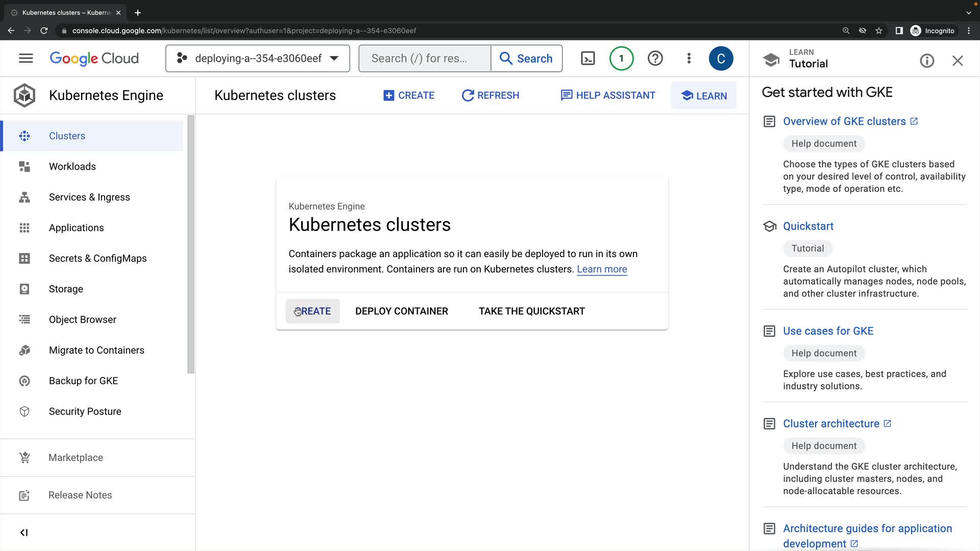Click the DEPLOY CONTAINER button
Image resolution: width=980 pixels, height=551 pixels.
[x=401, y=311]
